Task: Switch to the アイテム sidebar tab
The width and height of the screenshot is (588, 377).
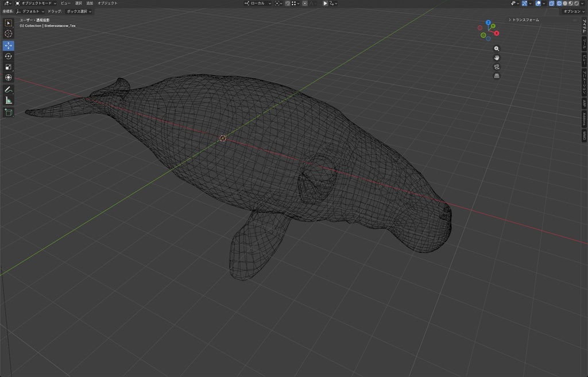Action: 584,25
